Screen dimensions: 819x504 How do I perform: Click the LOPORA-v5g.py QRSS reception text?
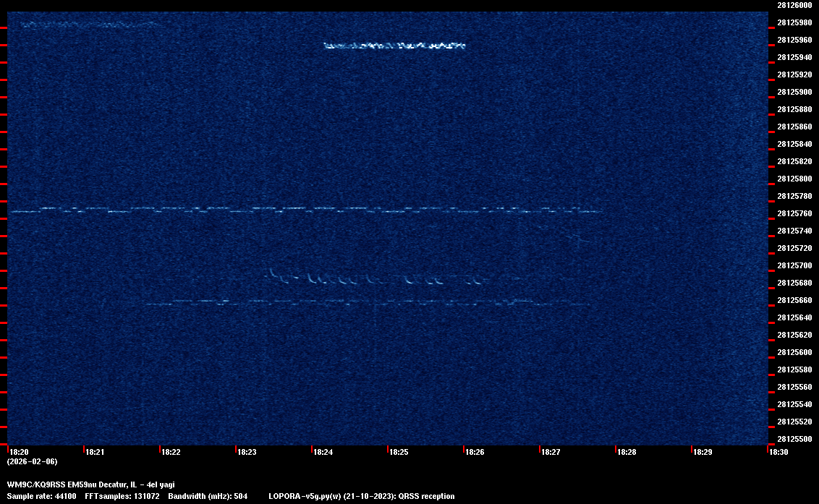pyautogui.click(x=361, y=496)
